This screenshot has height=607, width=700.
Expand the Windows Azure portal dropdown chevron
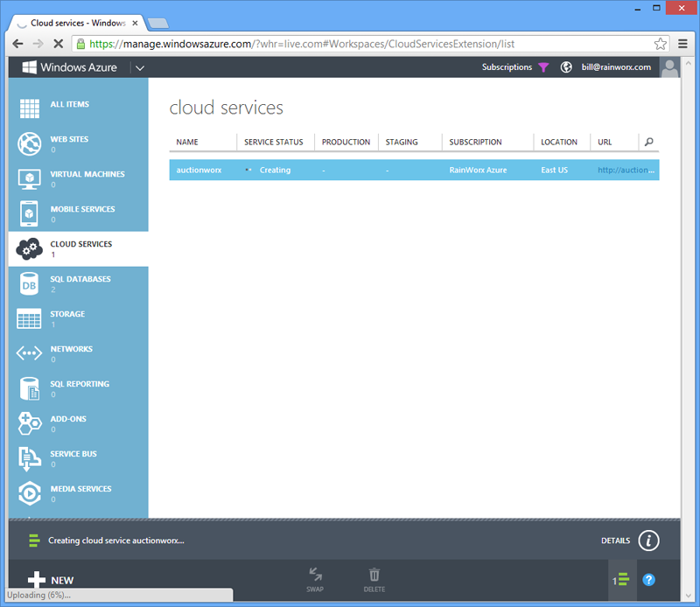point(140,68)
